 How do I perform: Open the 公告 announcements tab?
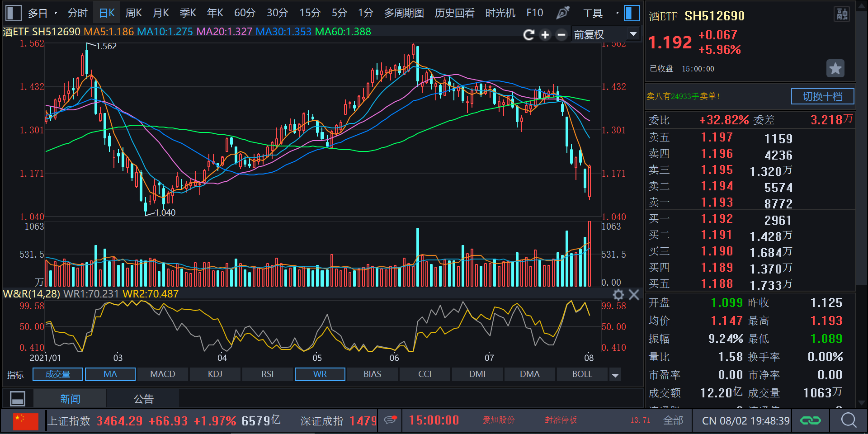143,399
